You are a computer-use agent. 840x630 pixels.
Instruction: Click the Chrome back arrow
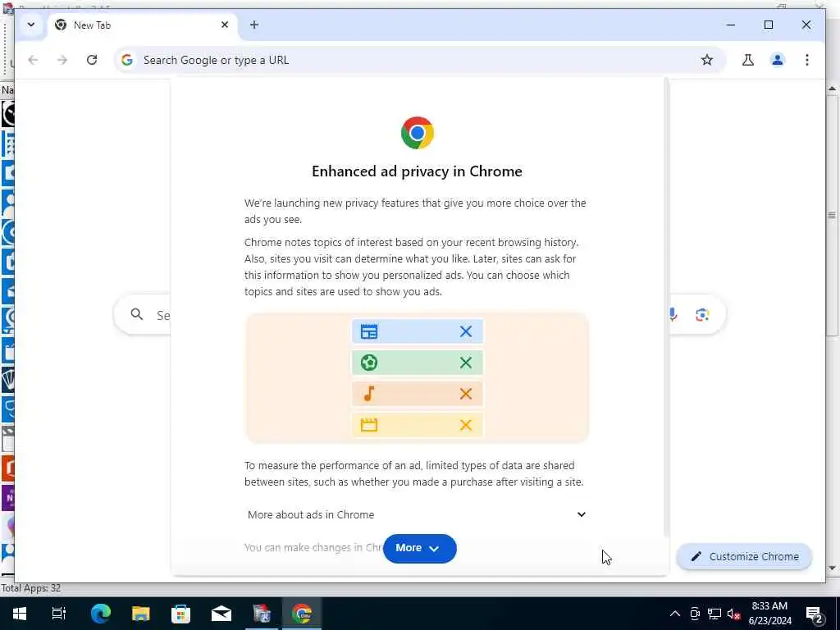pos(33,60)
